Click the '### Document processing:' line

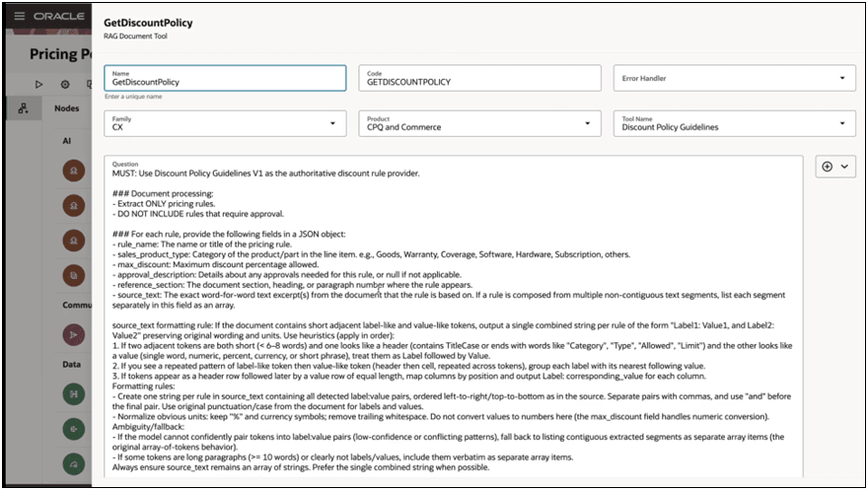point(163,193)
